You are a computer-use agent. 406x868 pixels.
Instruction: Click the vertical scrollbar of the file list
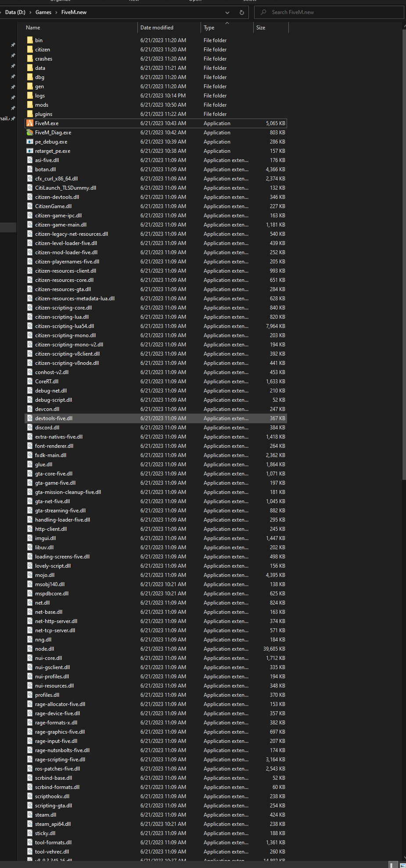coord(404,255)
